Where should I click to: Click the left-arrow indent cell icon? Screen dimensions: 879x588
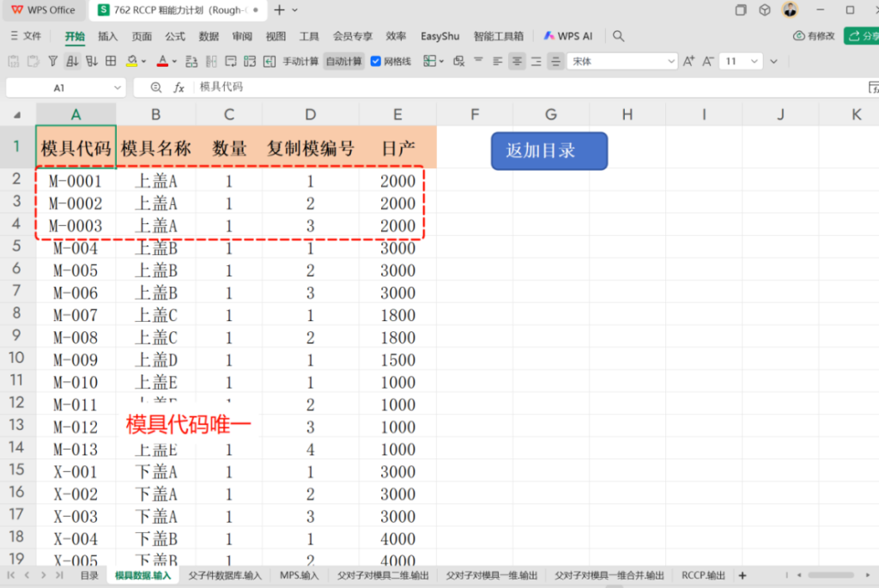(x=270, y=61)
